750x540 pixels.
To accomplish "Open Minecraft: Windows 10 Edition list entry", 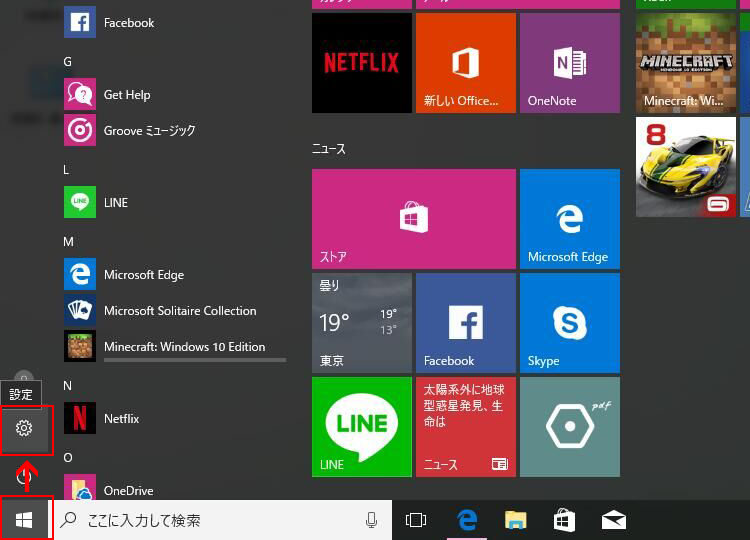I will (175, 346).
